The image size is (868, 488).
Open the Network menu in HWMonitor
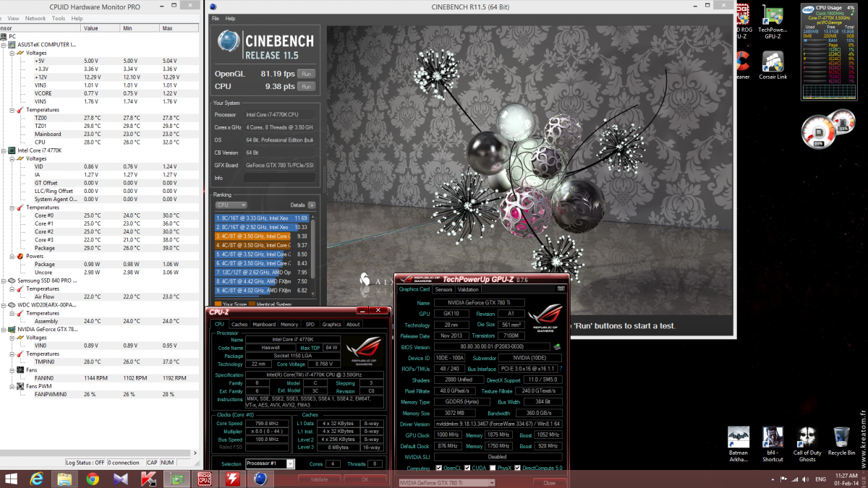(x=35, y=18)
